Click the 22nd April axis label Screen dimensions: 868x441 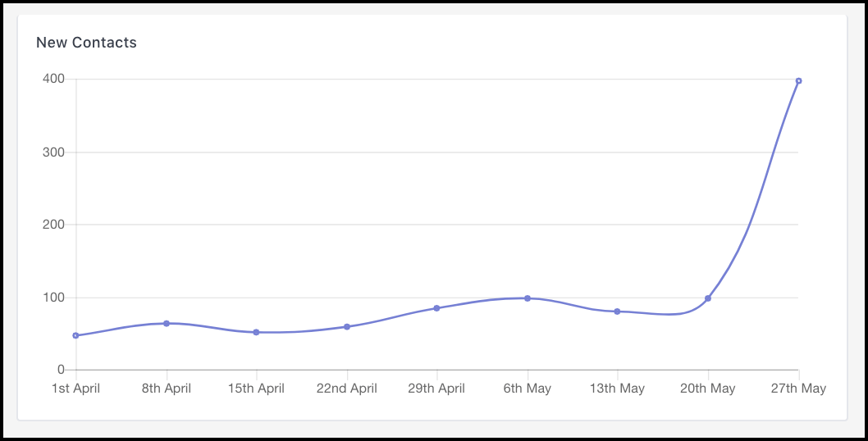coord(347,389)
